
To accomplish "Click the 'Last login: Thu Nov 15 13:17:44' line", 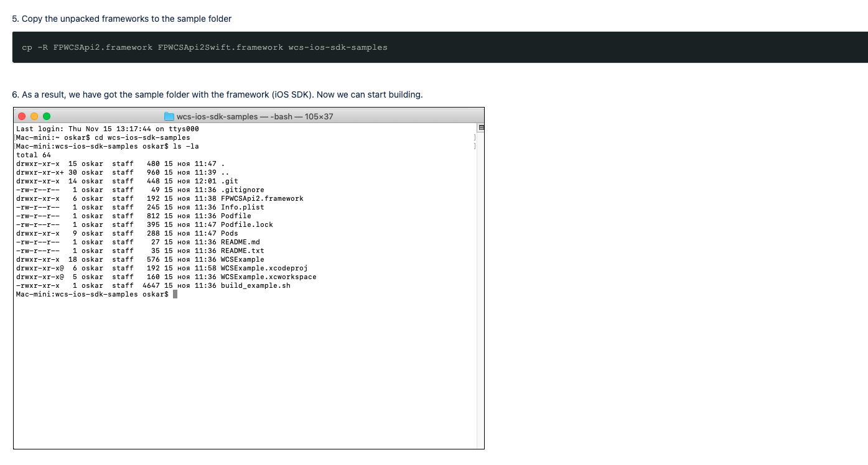I will [x=108, y=129].
